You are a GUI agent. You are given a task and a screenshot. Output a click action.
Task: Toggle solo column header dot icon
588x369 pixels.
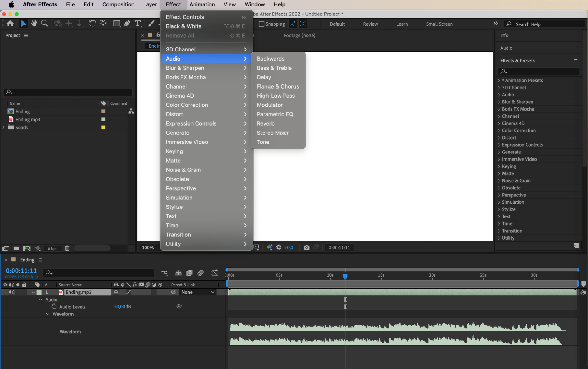pyautogui.click(x=18, y=285)
